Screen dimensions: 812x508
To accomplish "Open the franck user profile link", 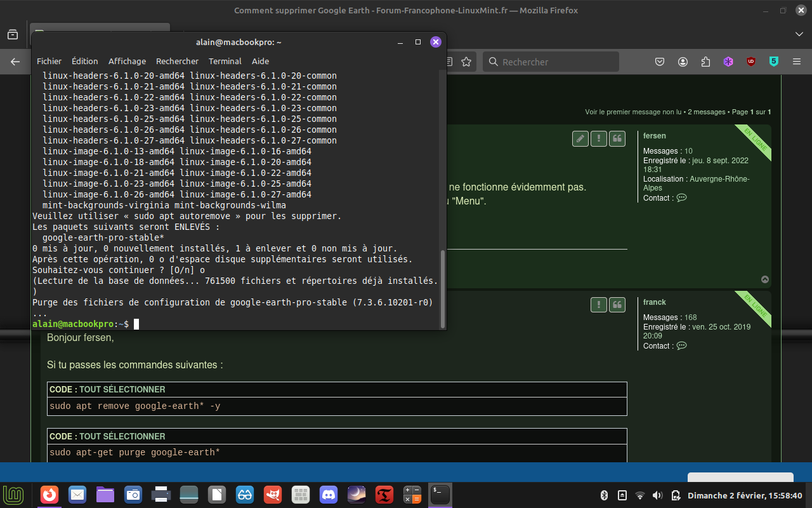I will (655, 302).
